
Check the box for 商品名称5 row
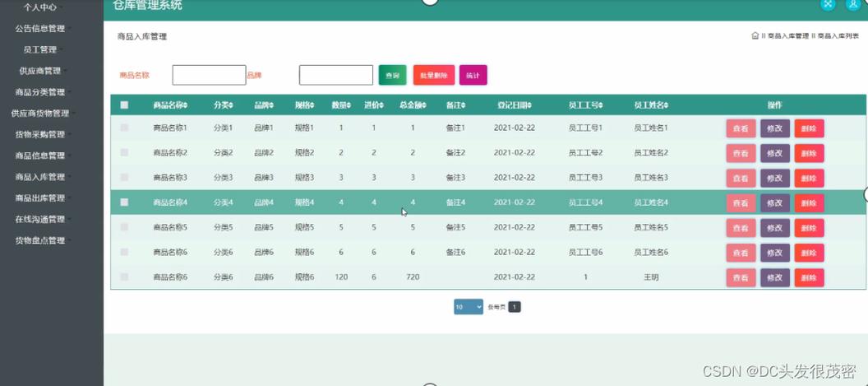point(125,227)
